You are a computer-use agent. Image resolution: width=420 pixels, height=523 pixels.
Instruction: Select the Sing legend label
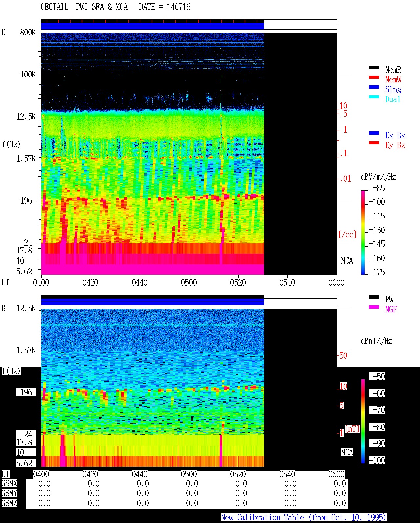(393, 89)
